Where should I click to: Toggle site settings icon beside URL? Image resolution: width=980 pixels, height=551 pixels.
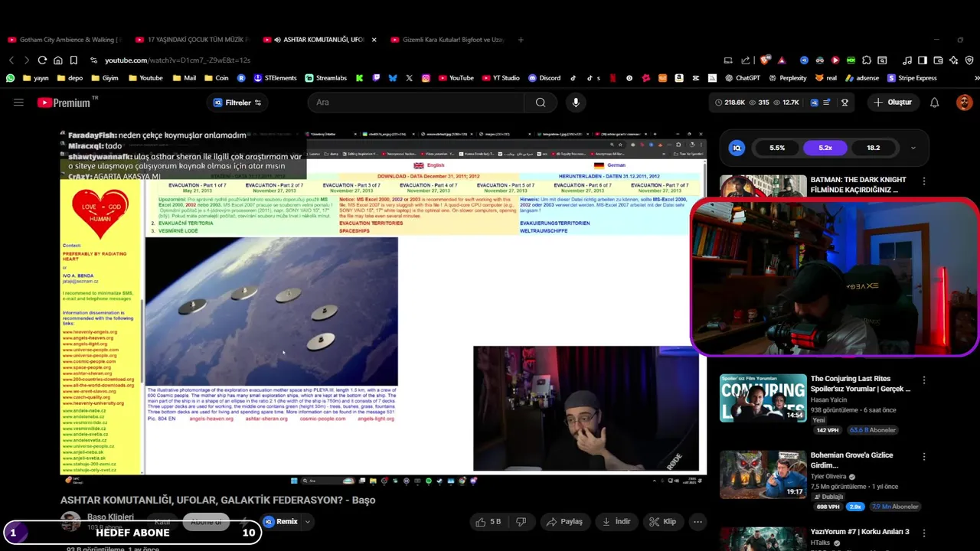click(93, 60)
